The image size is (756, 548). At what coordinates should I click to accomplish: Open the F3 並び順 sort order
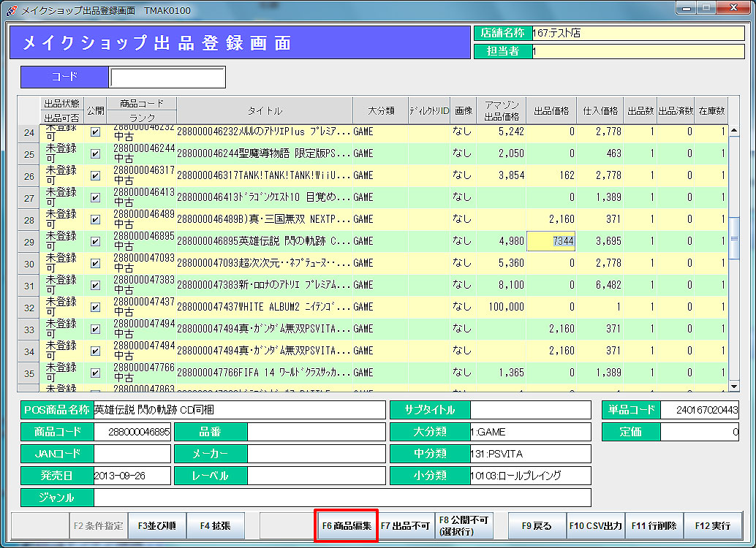click(157, 525)
